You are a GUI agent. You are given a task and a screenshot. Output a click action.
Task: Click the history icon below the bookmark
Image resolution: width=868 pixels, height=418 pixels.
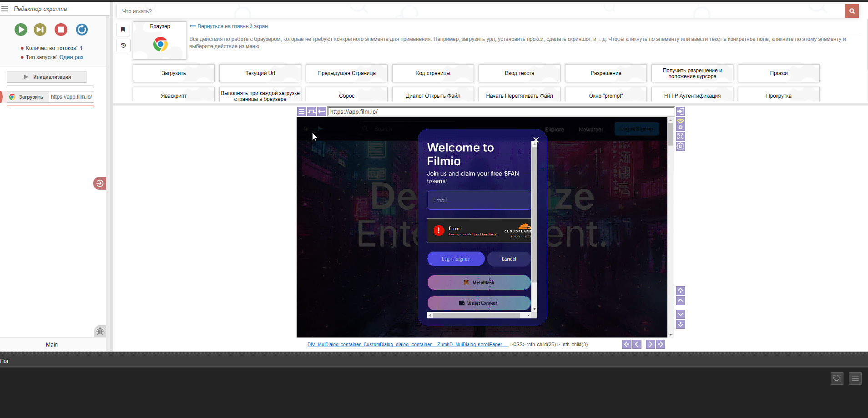tap(123, 45)
